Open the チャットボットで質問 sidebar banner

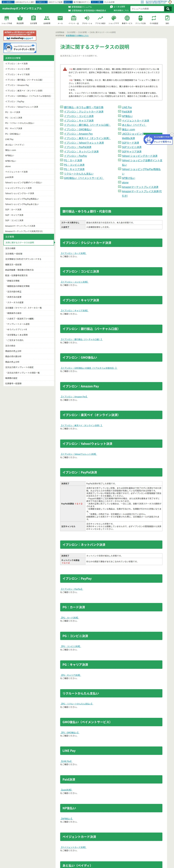click(x=20, y=48)
